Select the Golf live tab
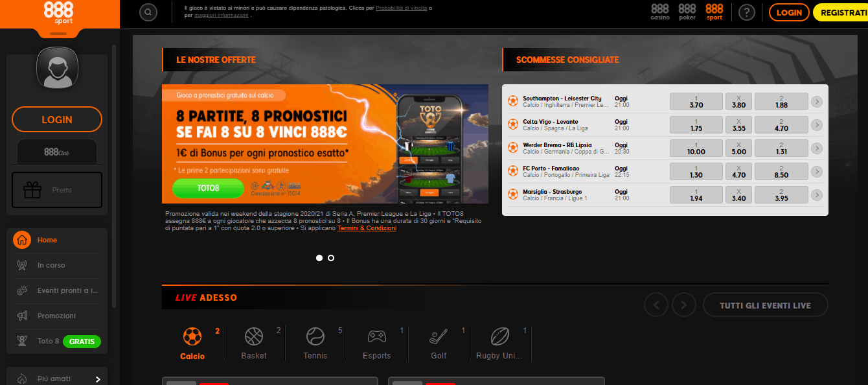Image resolution: width=868 pixels, height=385 pixels. pos(439,344)
